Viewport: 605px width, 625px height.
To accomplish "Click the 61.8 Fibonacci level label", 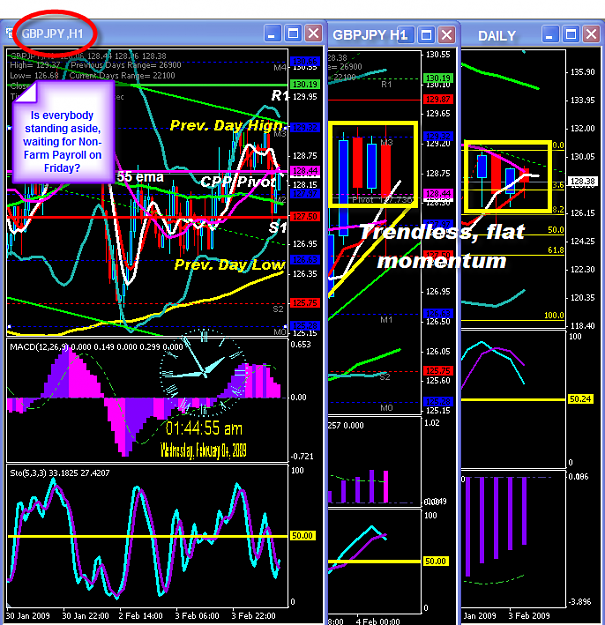I will click(556, 250).
